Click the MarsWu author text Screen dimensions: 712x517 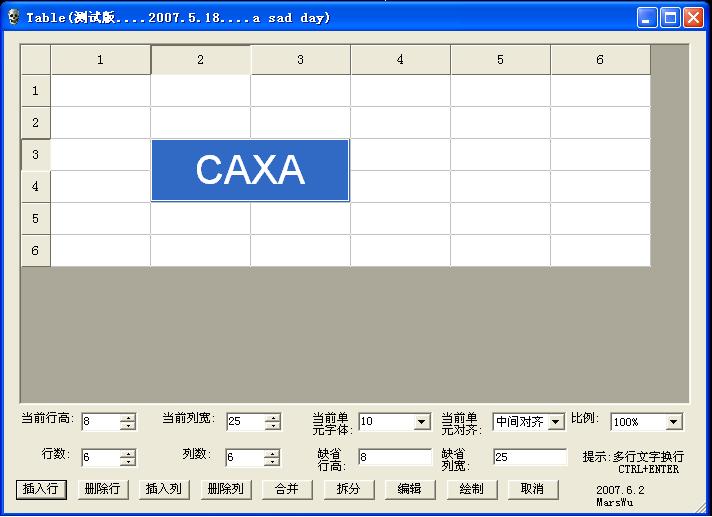pyautogui.click(x=615, y=502)
